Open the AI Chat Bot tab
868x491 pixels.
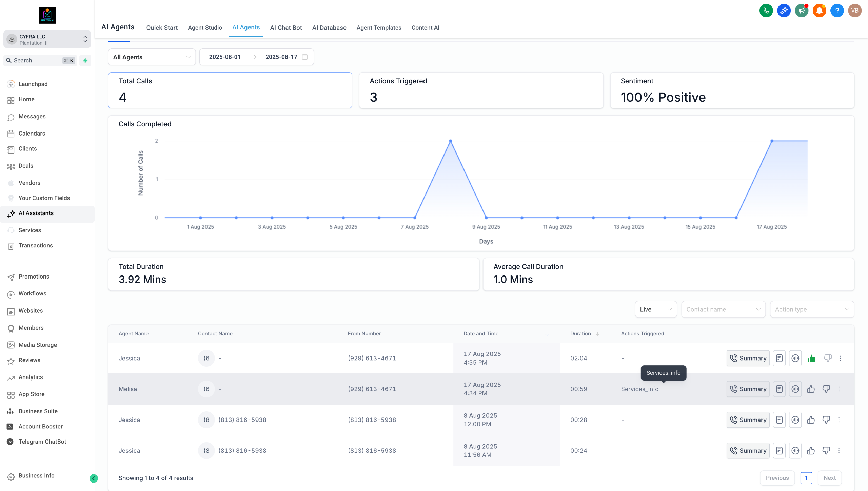click(x=286, y=28)
